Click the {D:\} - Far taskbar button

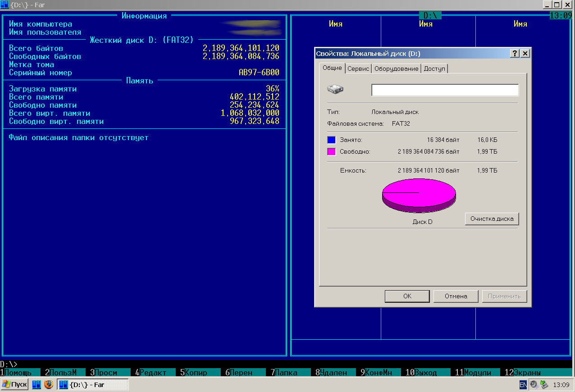click(93, 384)
